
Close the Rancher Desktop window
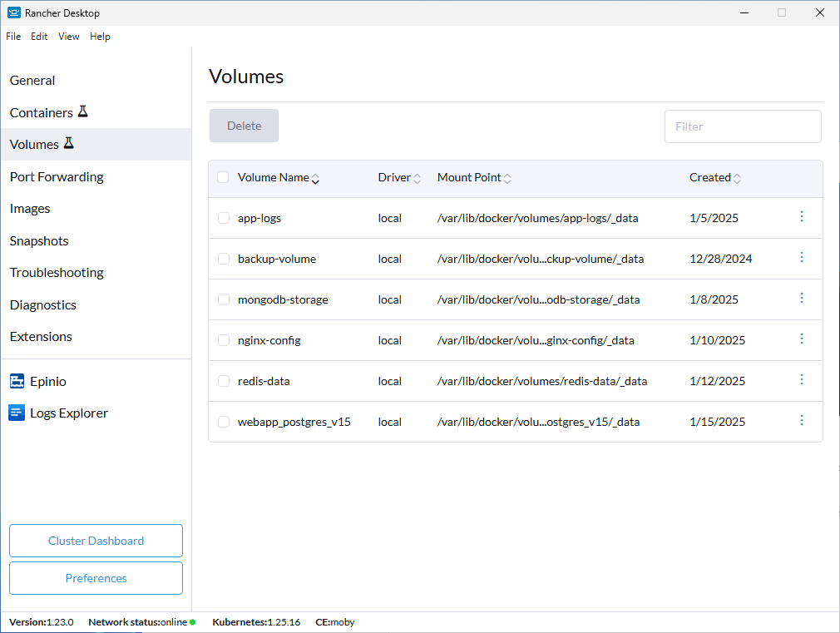click(x=820, y=12)
